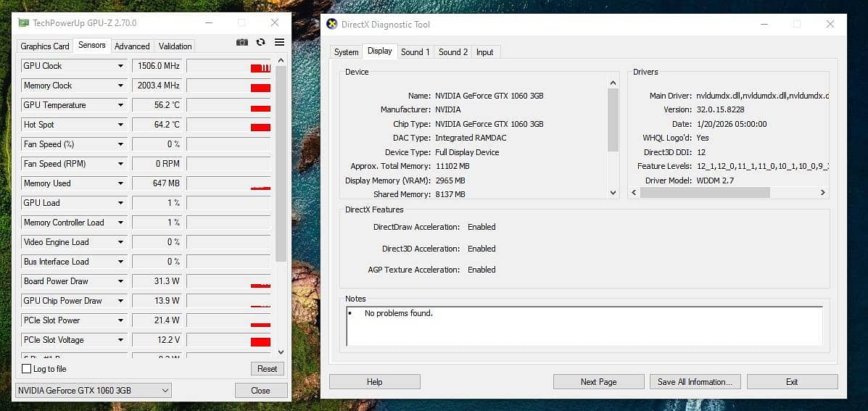
Task: Open the Board Power Draw dropdown
Action: (120, 281)
